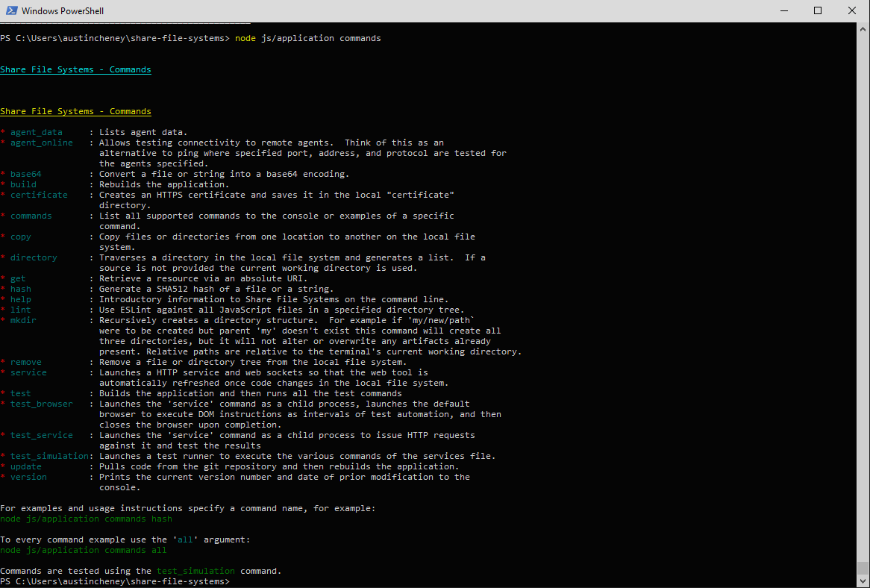
Task: Click 'Commands are tested using the' line
Action: [141, 571]
